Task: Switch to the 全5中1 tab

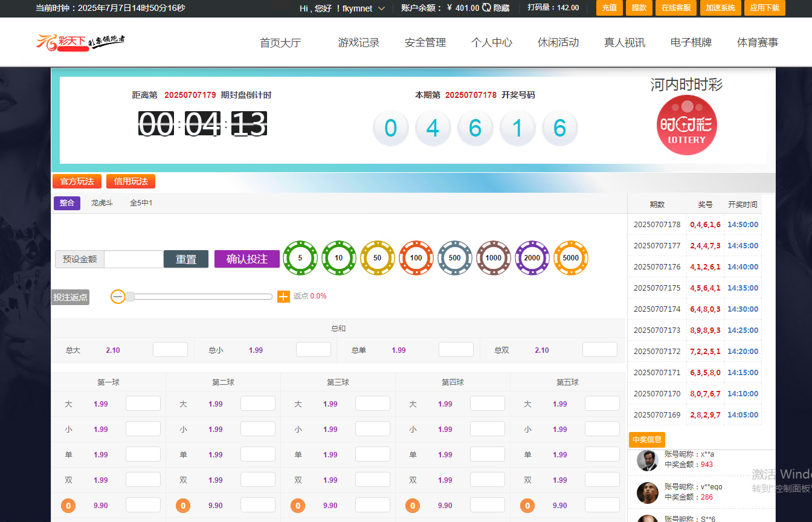Action: (x=141, y=202)
